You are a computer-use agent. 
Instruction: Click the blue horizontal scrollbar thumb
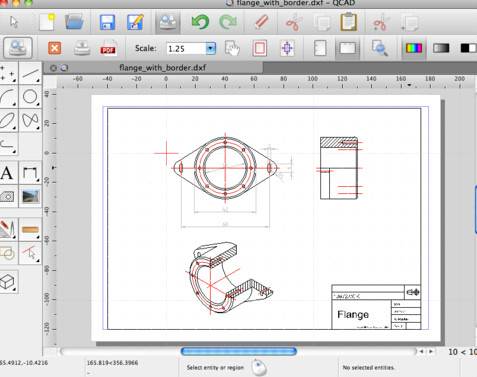click(239, 351)
